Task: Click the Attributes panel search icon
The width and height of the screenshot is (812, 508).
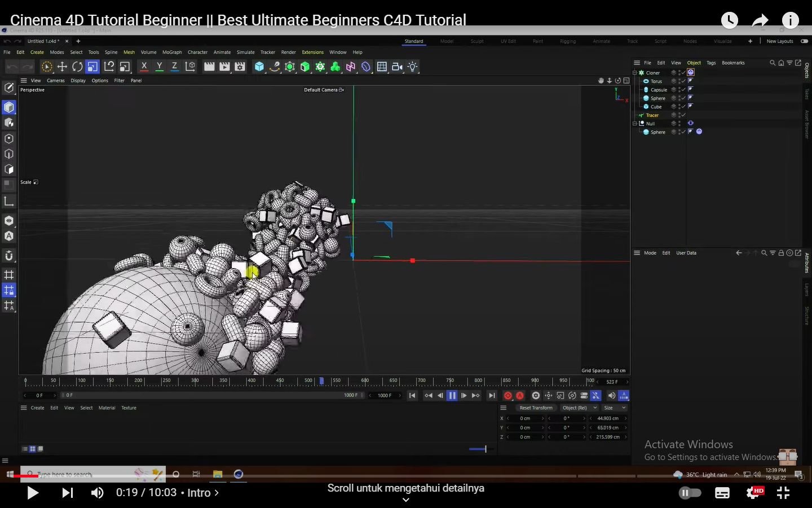Action: point(764,253)
